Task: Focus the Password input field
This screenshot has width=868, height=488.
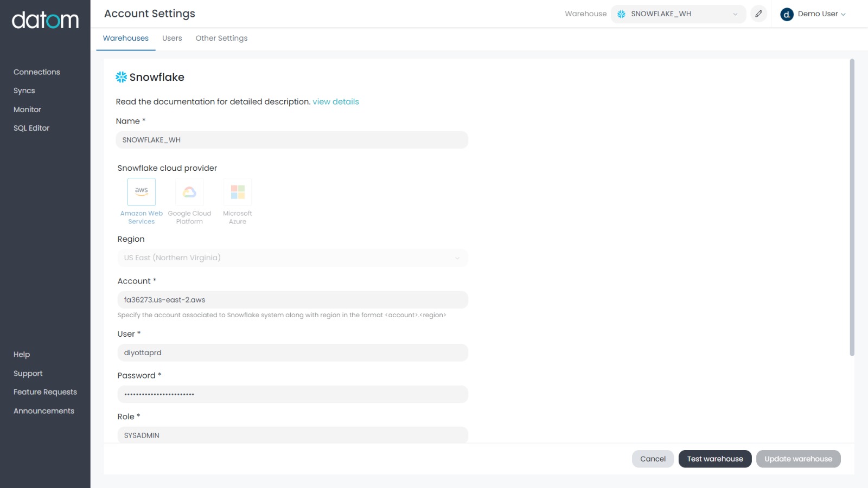Action: click(x=292, y=394)
